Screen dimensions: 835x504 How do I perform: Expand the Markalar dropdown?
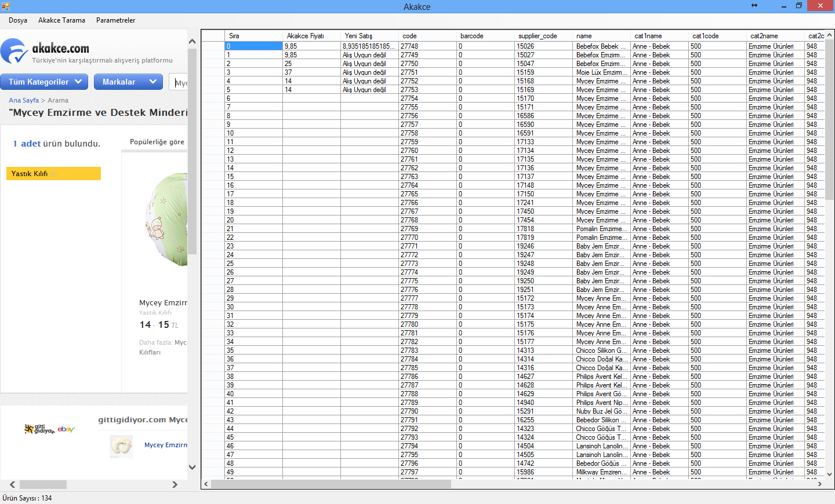click(128, 82)
